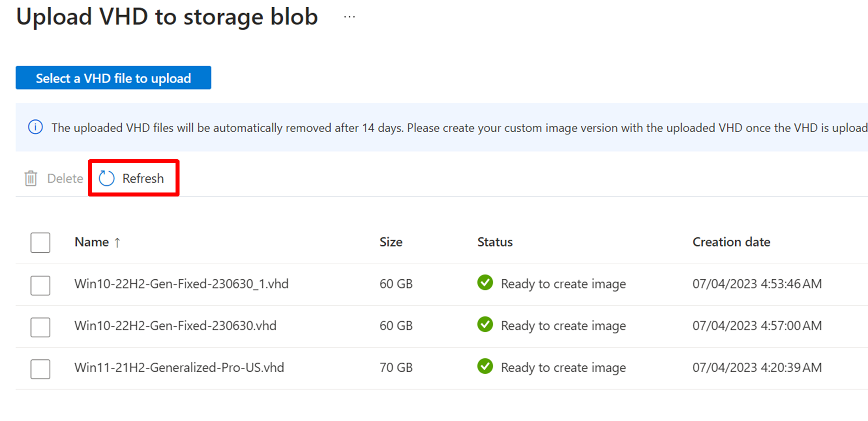
Task: Select the Win11-21H2-Generalized-Pro-US.vhd file name
Action: point(179,367)
